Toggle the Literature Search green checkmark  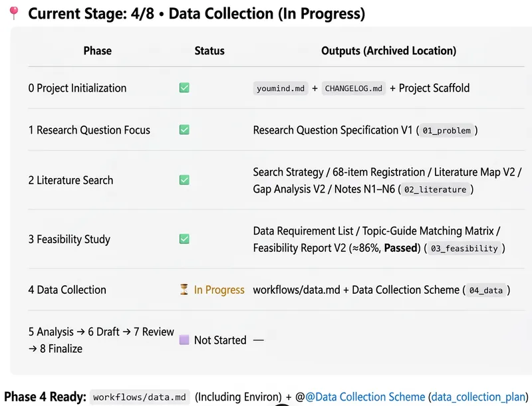click(x=184, y=180)
